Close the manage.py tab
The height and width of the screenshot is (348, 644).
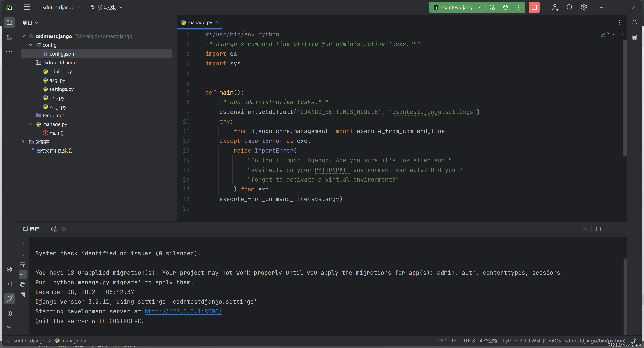[217, 22]
